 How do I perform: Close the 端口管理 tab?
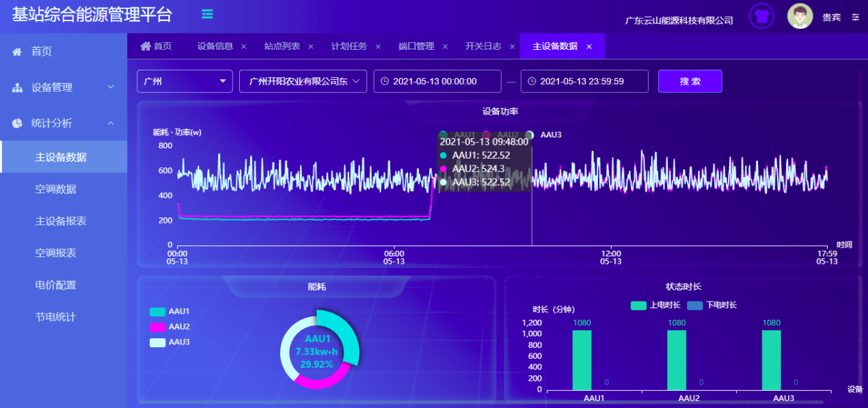coord(445,46)
